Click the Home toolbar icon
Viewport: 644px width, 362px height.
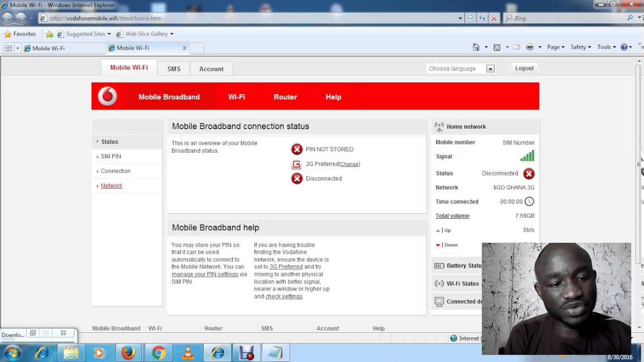476,47
